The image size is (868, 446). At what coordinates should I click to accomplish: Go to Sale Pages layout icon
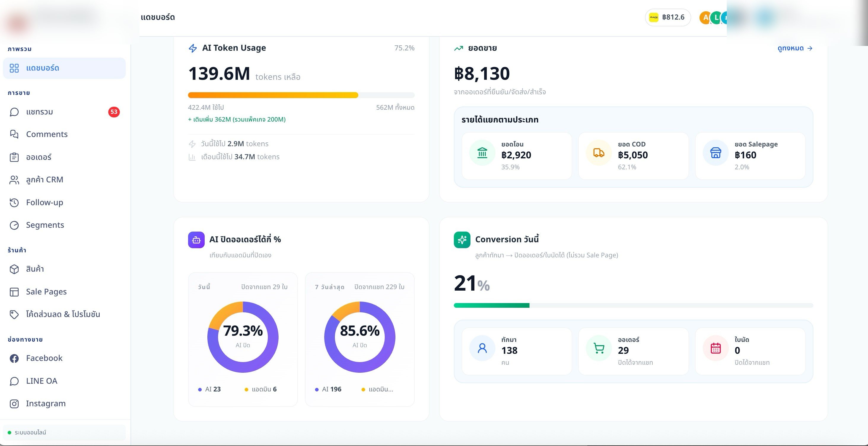coord(14,292)
